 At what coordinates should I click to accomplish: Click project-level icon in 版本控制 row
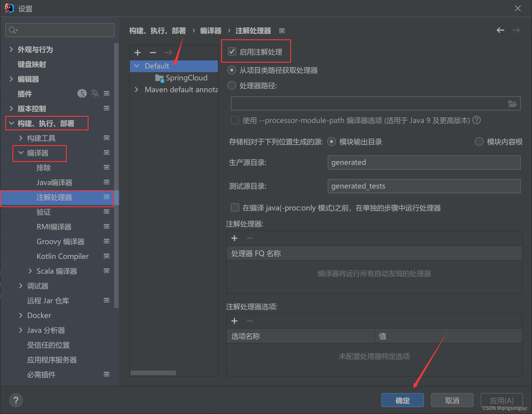107,108
